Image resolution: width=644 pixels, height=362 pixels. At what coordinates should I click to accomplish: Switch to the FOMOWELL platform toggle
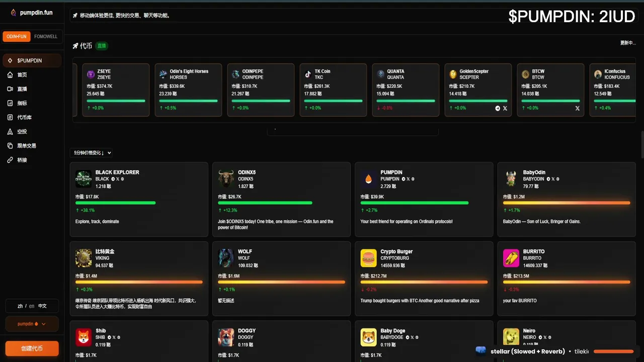46,37
